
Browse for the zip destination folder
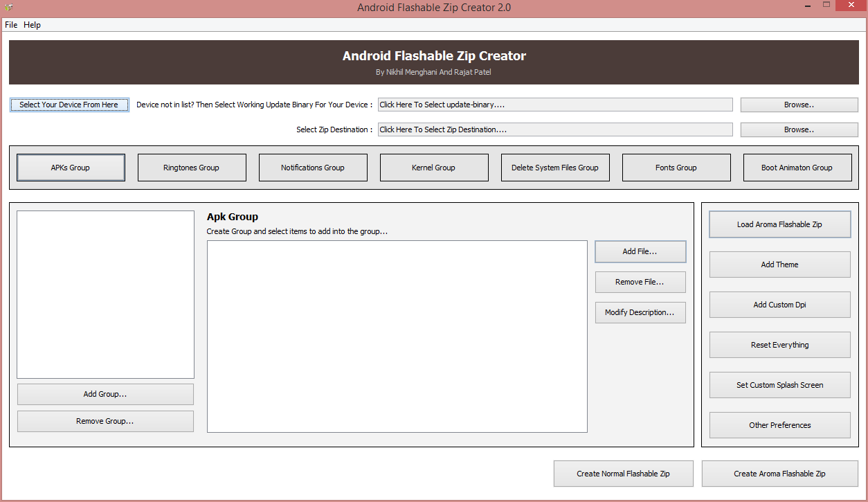[798, 129]
